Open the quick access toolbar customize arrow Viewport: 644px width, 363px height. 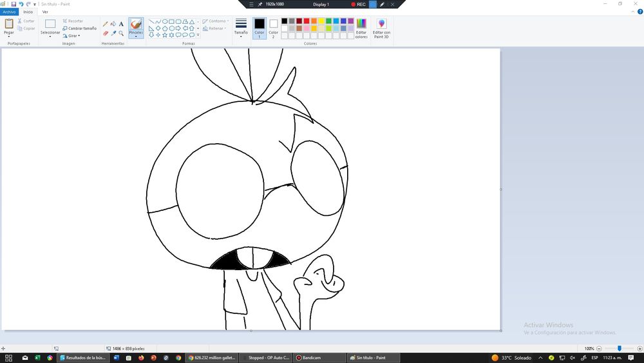[x=35, y=5]
